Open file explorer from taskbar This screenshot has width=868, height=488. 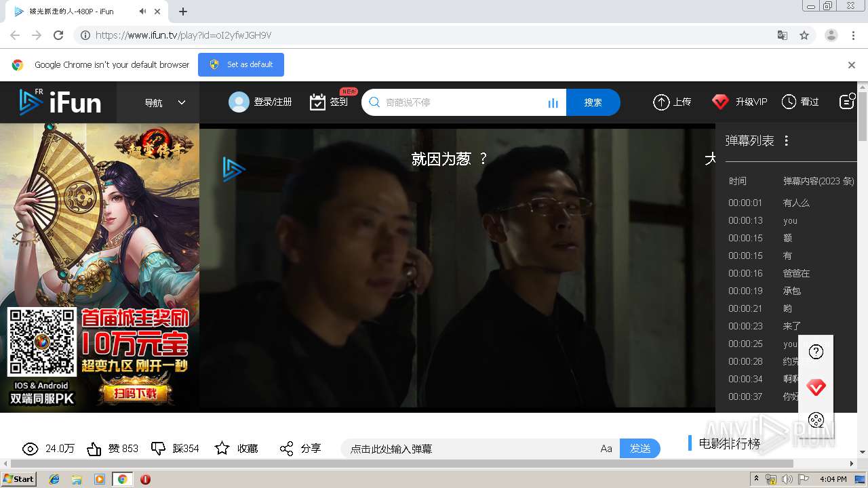(x=77, y=479)
